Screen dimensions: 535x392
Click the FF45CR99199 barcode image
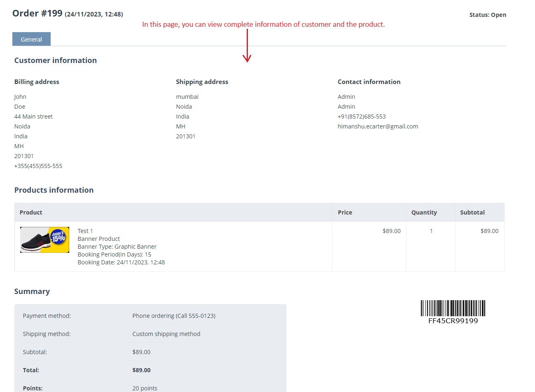(x=453, y=312)
